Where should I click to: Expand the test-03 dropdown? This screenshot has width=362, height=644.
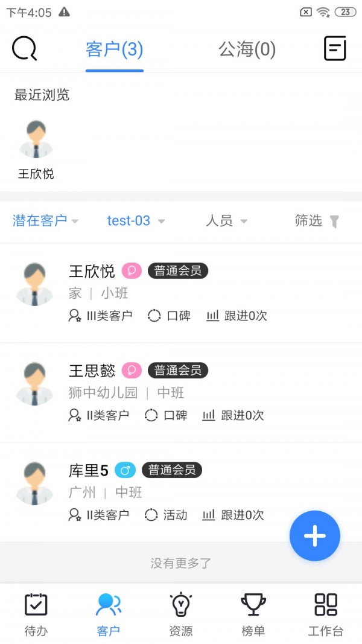tap(135, 221)
